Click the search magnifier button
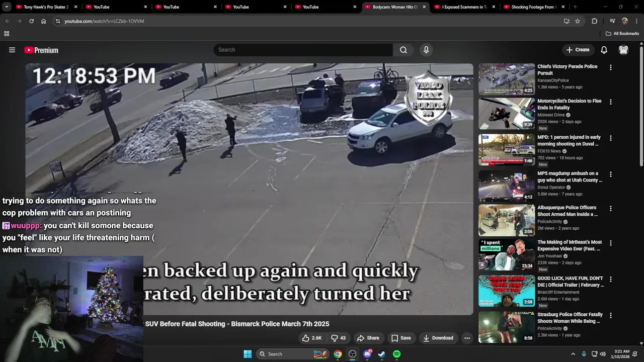 click(x=404, y=50)
